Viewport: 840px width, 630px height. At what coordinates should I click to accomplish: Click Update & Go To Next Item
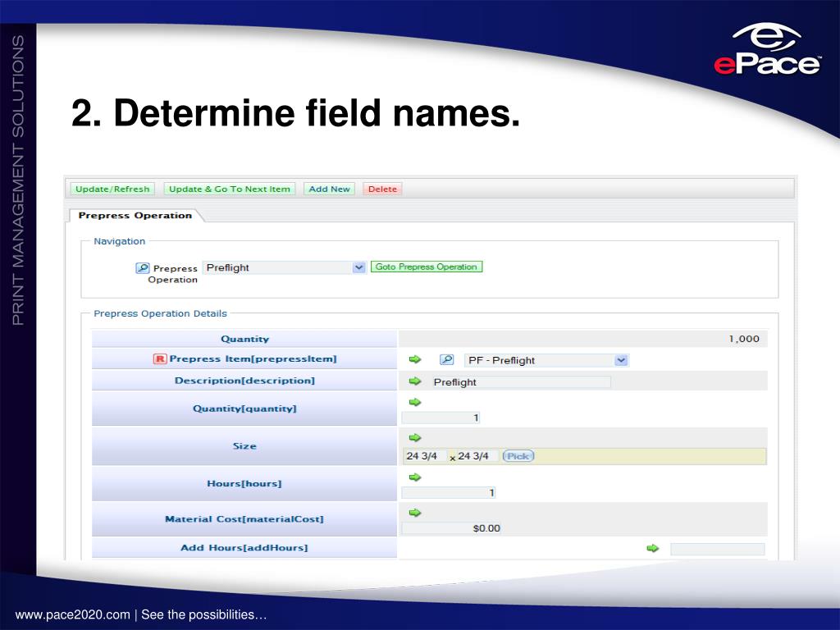pos(230,189)
